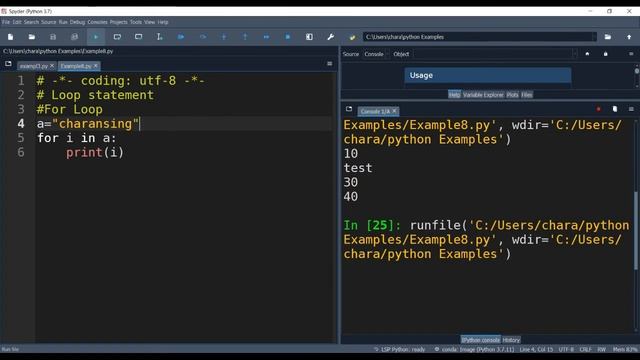Stop debugging with square icon
The image size is (640, 360).
coord(288,37)
